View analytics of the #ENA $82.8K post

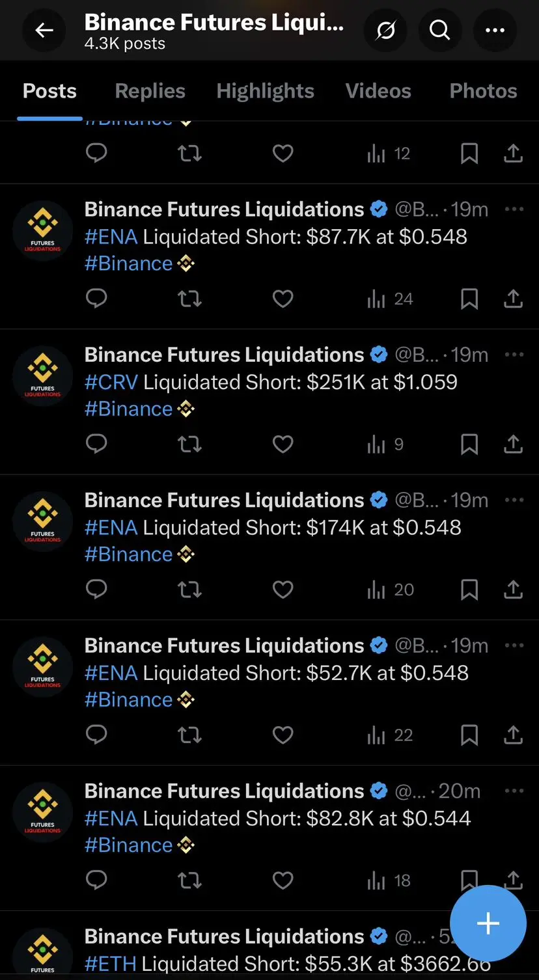[389, 880]
